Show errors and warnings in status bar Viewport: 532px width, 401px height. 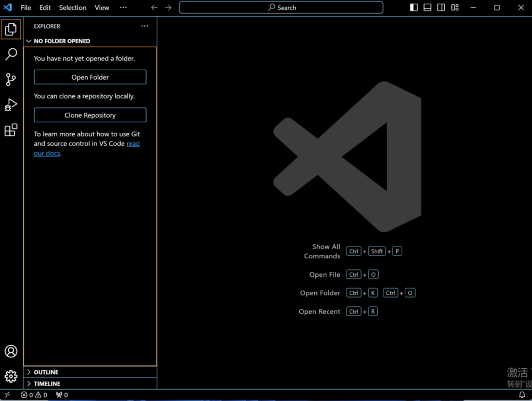point(34,395)
